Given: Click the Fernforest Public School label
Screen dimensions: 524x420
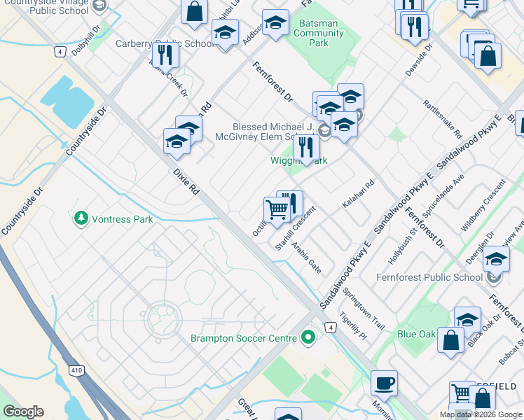Looking at the screenshot, I should coord(429,277).
